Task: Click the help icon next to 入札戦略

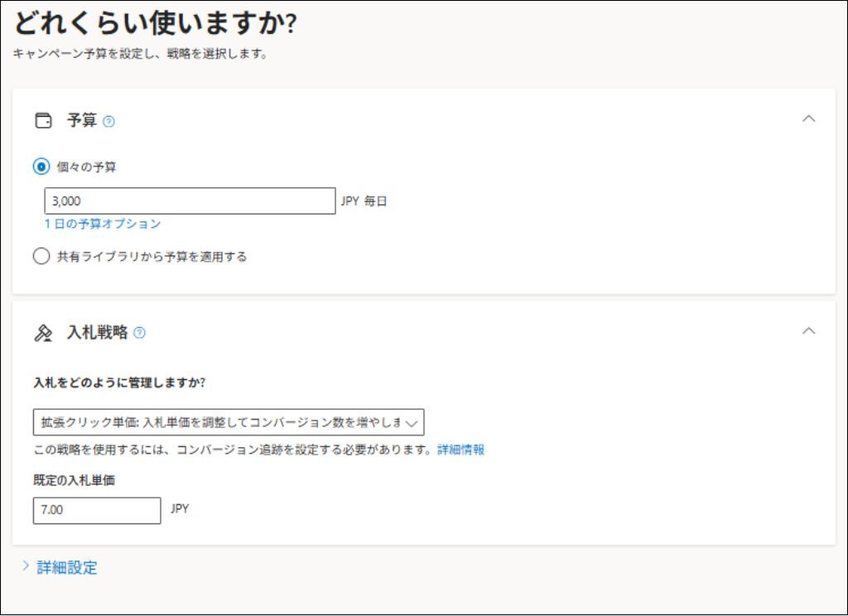Action: tap(139, 333)
